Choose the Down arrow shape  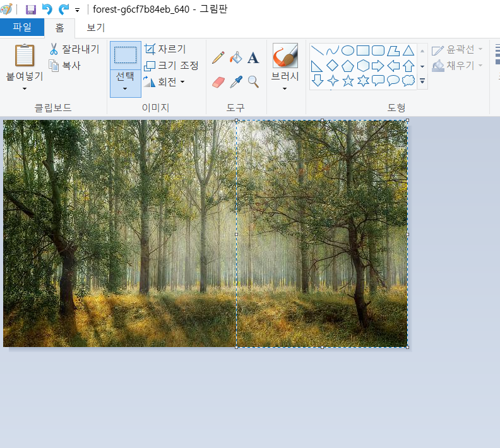click(318, 80)
